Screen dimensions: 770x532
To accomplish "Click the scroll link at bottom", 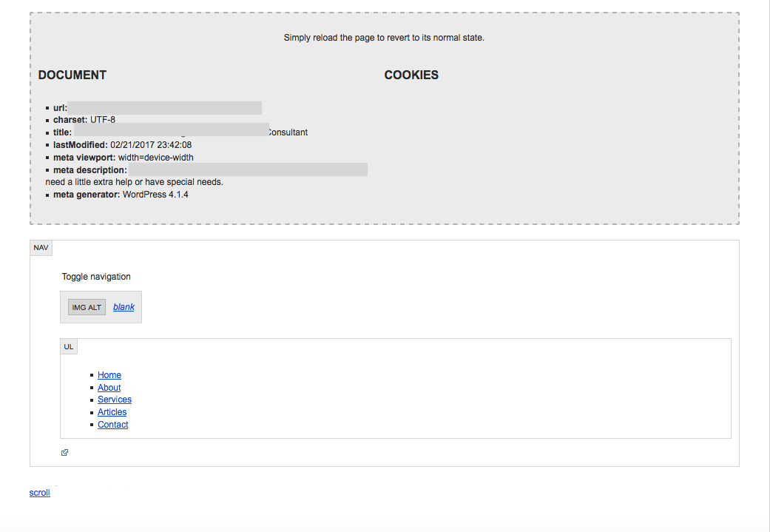I will pos(39,493).
